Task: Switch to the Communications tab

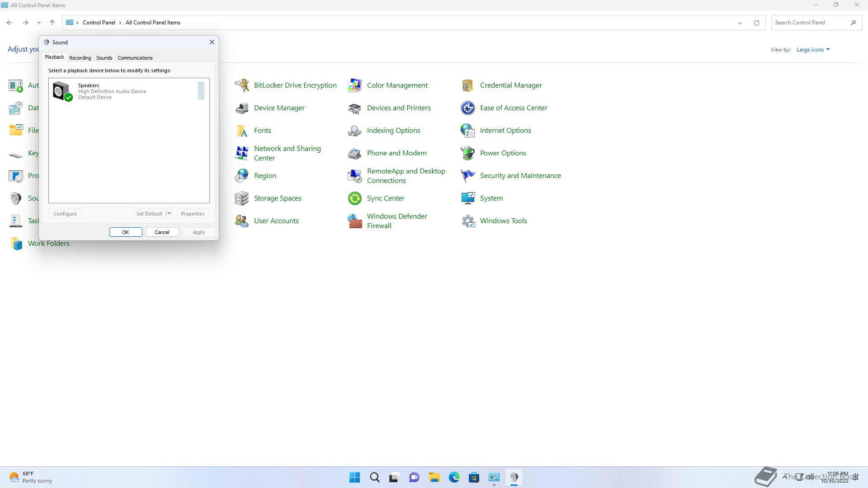Action: (x=135, y=58)
